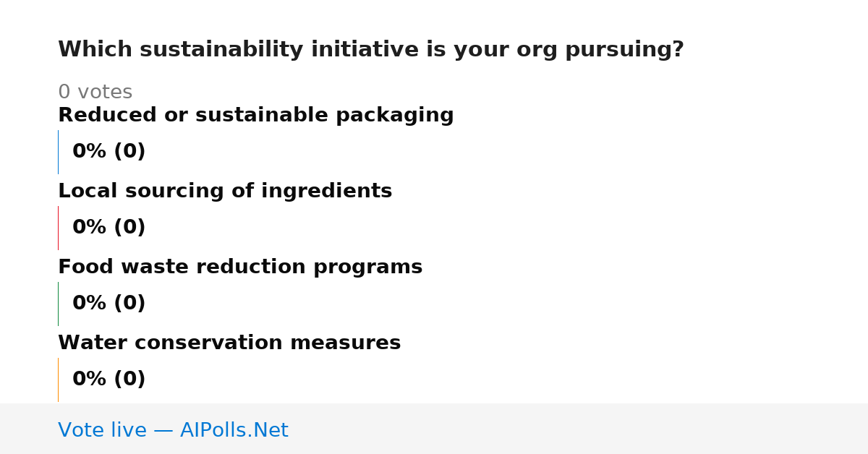
Task: Click the gray footer bar
Action: click(434, 429)
